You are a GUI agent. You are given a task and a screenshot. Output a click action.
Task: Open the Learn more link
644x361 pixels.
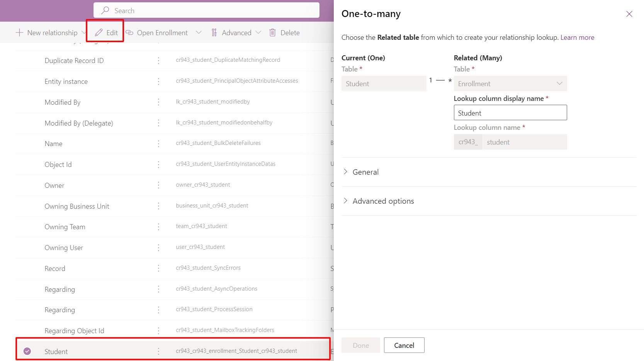pos(577,37)
